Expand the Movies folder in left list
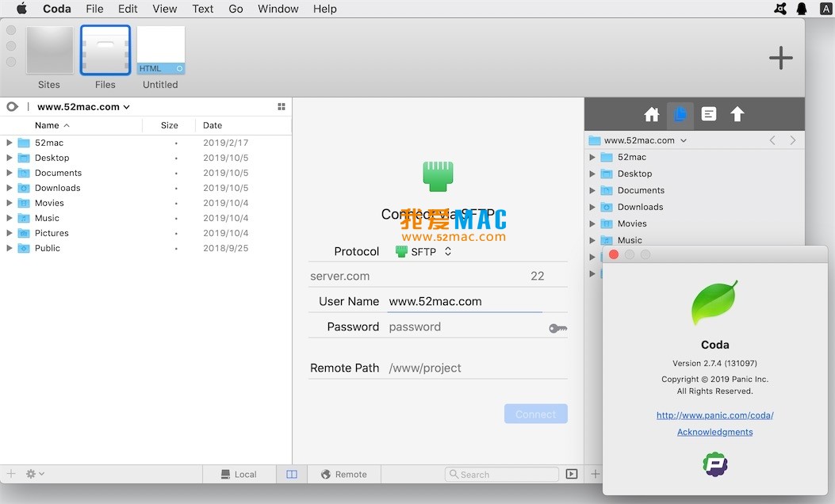835x504 pixels. tap(9, 203)
